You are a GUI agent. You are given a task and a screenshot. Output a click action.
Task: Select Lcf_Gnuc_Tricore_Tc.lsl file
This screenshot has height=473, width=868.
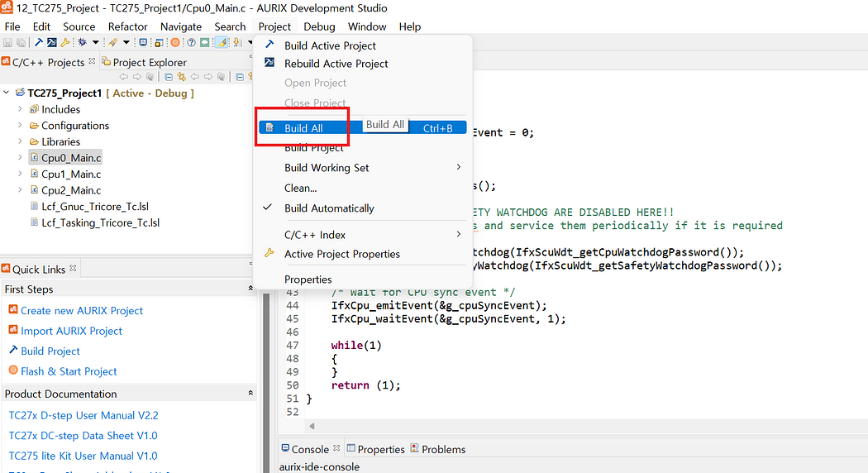(95, 207)
